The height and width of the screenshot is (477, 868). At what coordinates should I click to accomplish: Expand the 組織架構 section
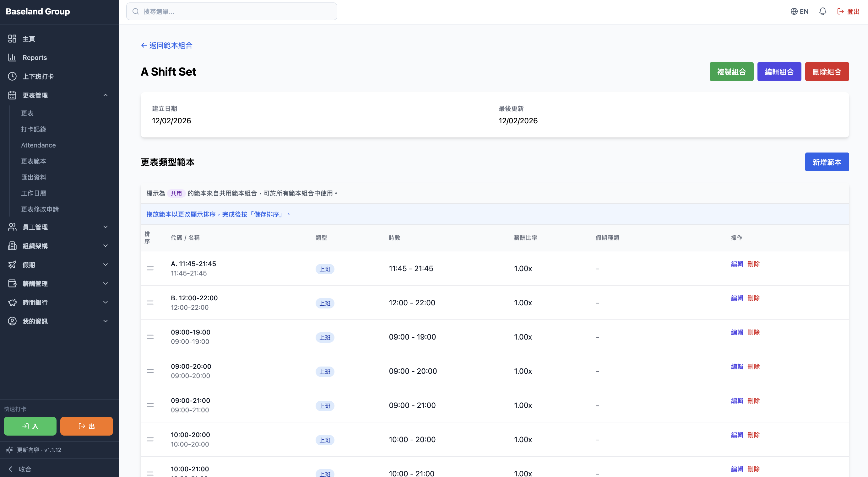pyautogui.click(x=59, y=246)
